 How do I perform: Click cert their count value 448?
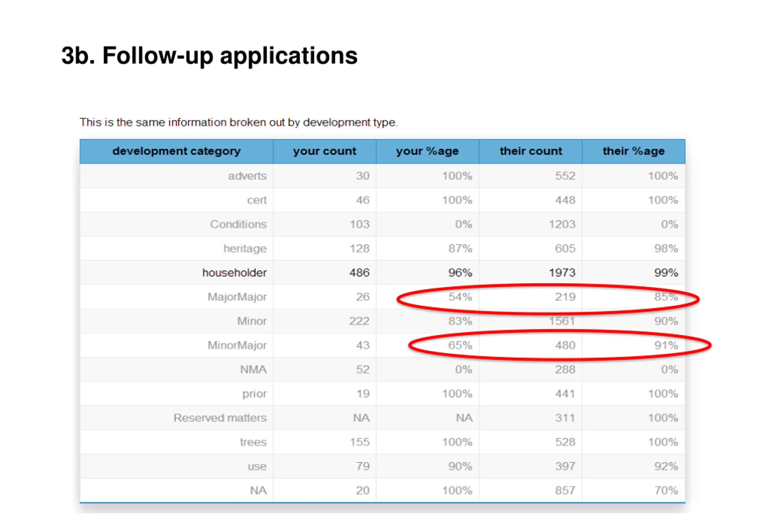point(565,200)
